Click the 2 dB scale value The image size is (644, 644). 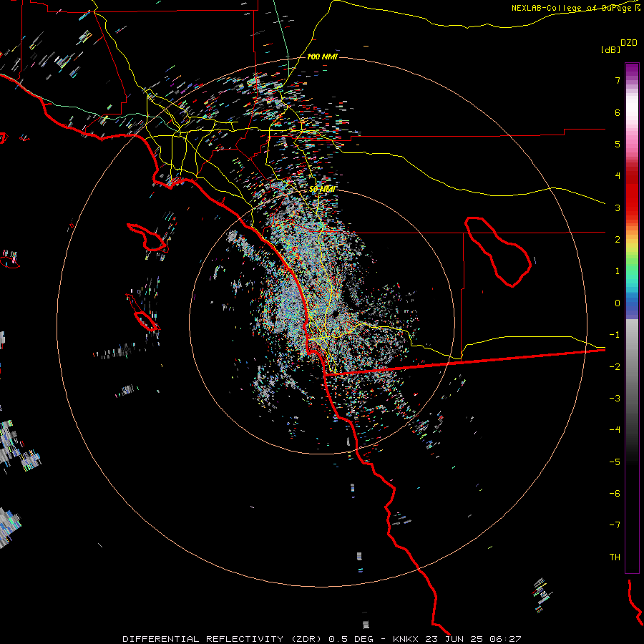pos(618,240)
